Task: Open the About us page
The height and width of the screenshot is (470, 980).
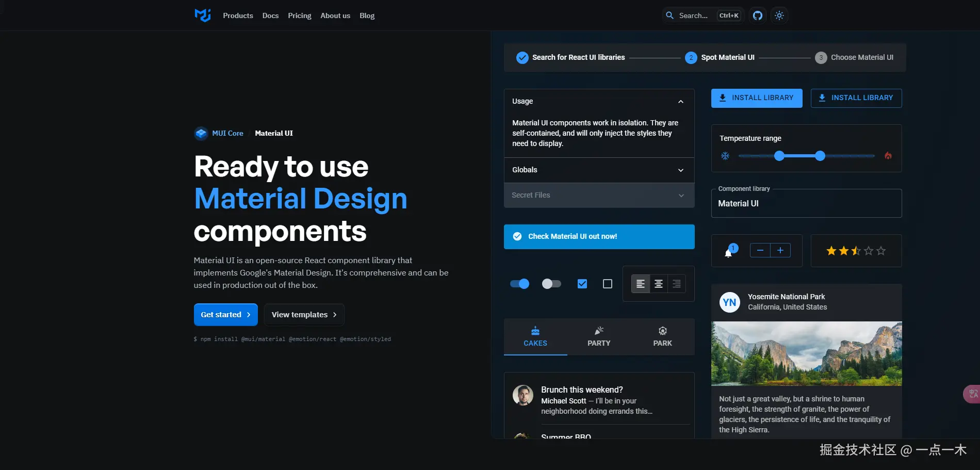Action: click(335, 15)
